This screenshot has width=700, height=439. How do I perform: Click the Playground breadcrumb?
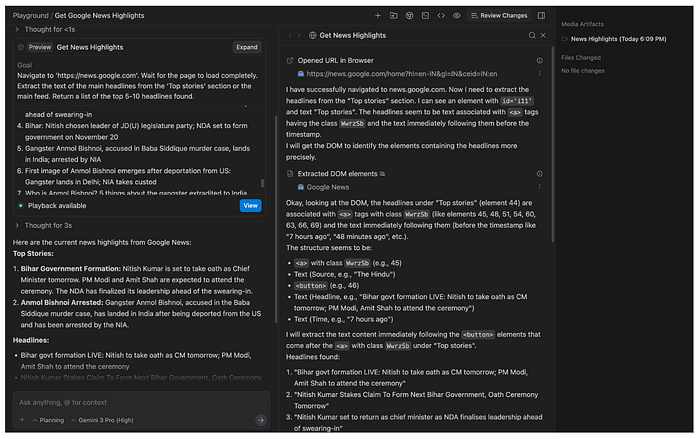[x=30, y=16]
